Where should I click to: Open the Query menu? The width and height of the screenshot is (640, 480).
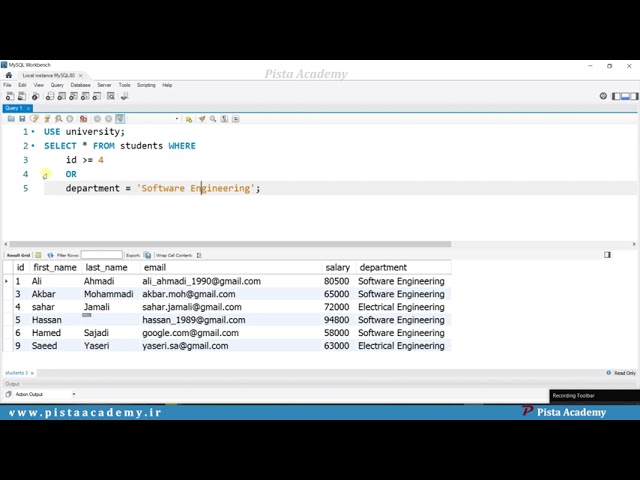(x=57, y=85)
